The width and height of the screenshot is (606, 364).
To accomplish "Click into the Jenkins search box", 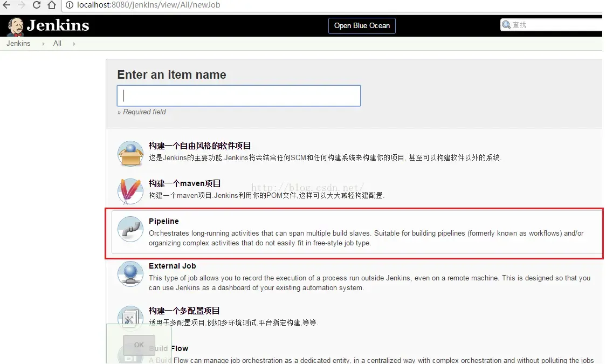I will click(x=553, y=25).
